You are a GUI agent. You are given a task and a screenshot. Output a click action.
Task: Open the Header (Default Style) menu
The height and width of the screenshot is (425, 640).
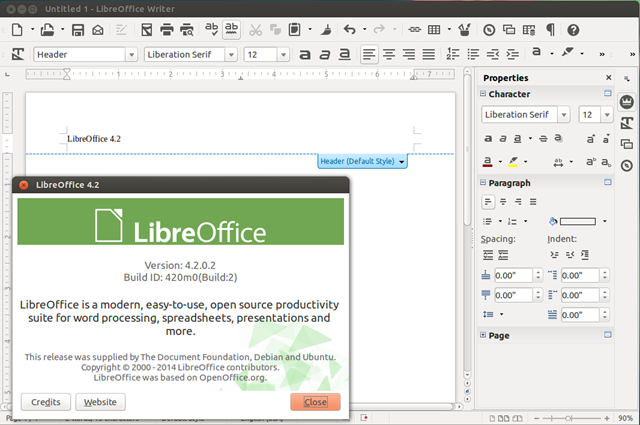[x=362, y=161]
